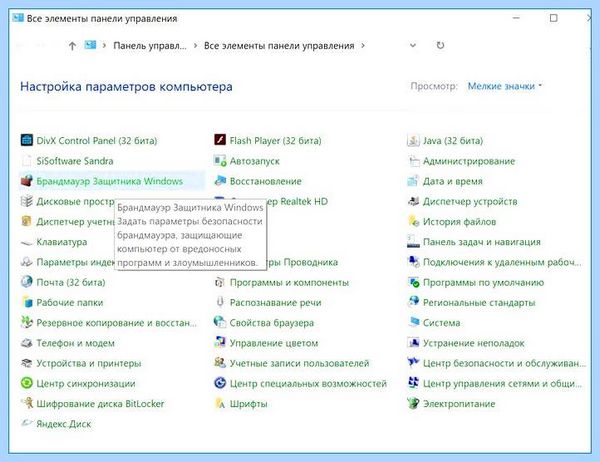The width and height of the screenshot is (600, 462).
Task: Click the Flash Player icon
Action: point(220,140)
